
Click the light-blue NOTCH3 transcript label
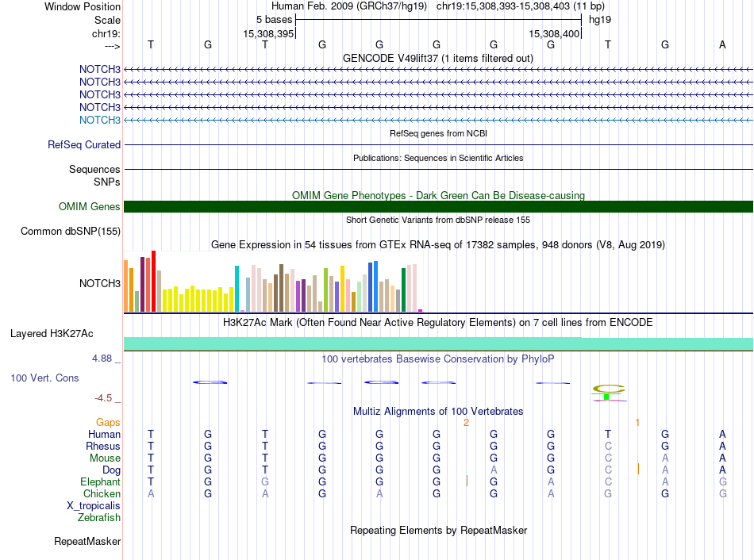coord(100,120)
